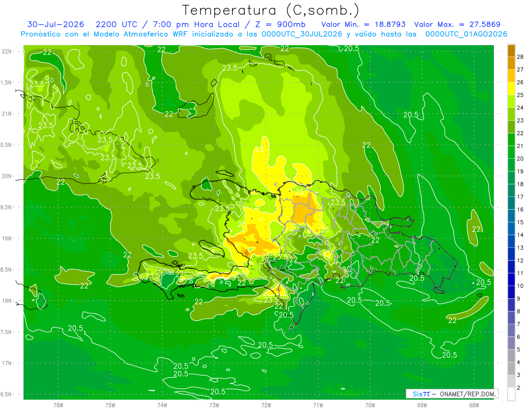This screenshot has width=532, height=411.
Task: Click the 20N latitude axis label
Action: pos(7,176)
